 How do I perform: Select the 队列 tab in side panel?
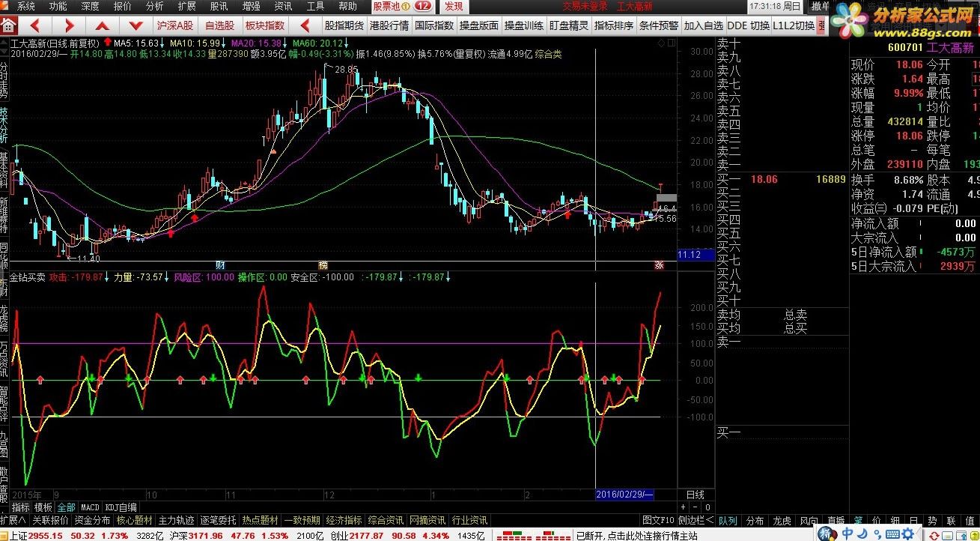click(728, 520)
